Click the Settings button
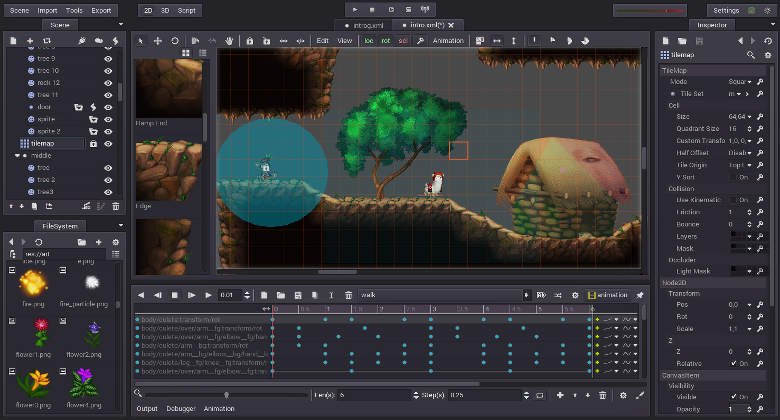This screenshot has width=780, height=420. (726, 10)
